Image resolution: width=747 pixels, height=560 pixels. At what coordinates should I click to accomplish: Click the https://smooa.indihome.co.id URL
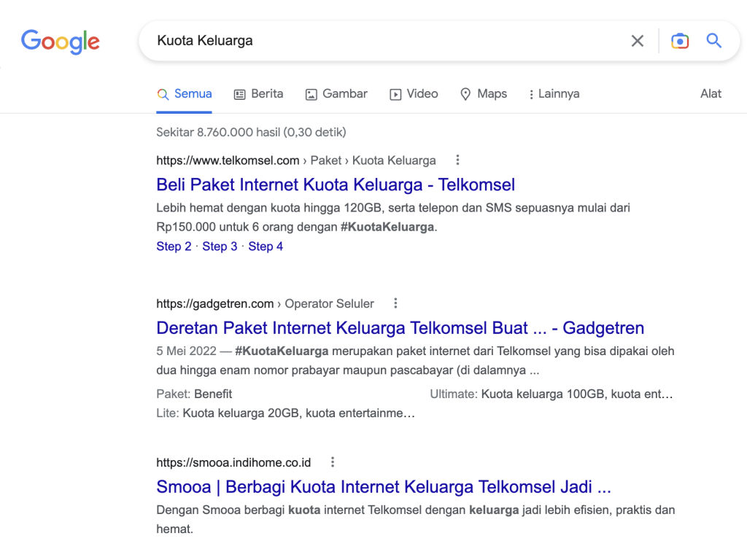tap(233, 462)
